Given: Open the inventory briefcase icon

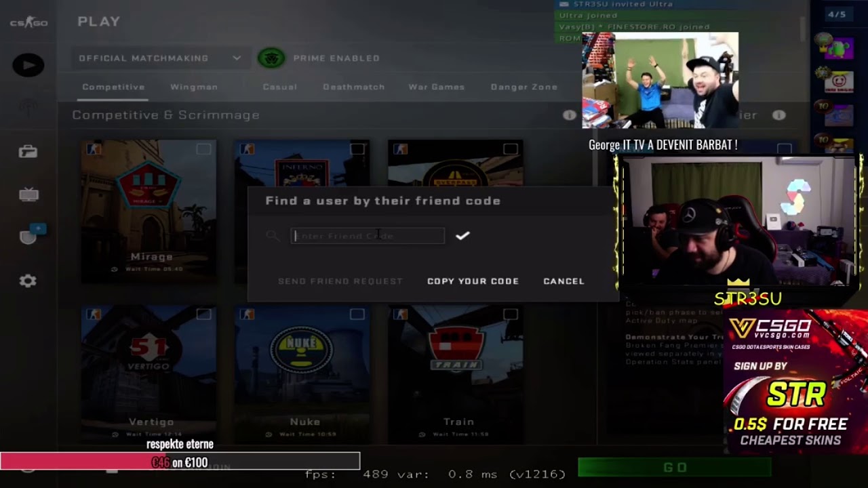Looking at the screenshot, I should pyautogui.click(x=28, y=151).
